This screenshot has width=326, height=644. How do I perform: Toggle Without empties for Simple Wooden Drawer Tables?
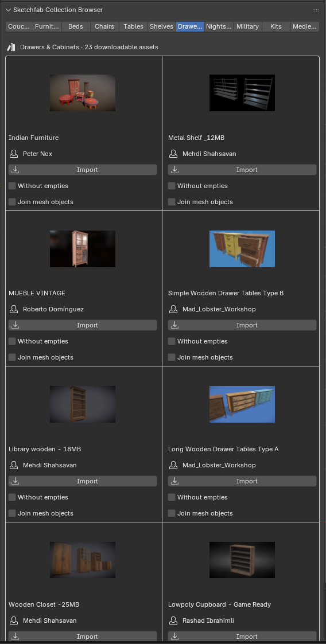[172, 341]
